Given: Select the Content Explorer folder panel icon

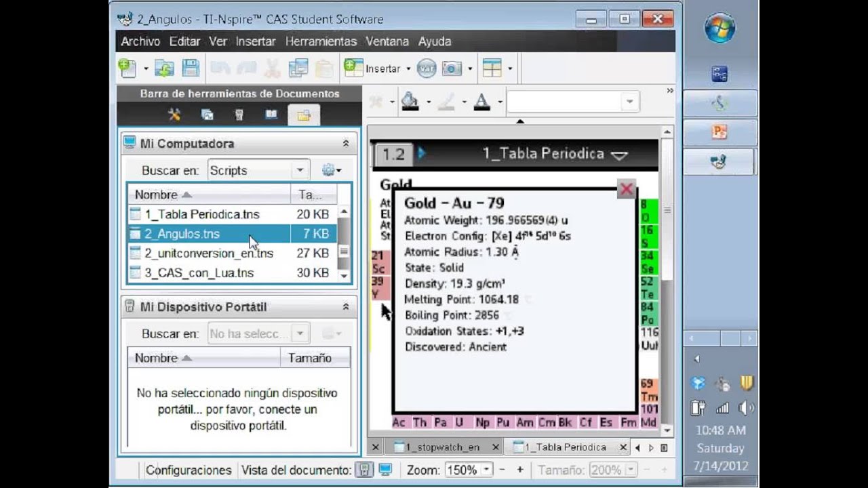Looking at the screenshot, I should [x=303, y=115].
